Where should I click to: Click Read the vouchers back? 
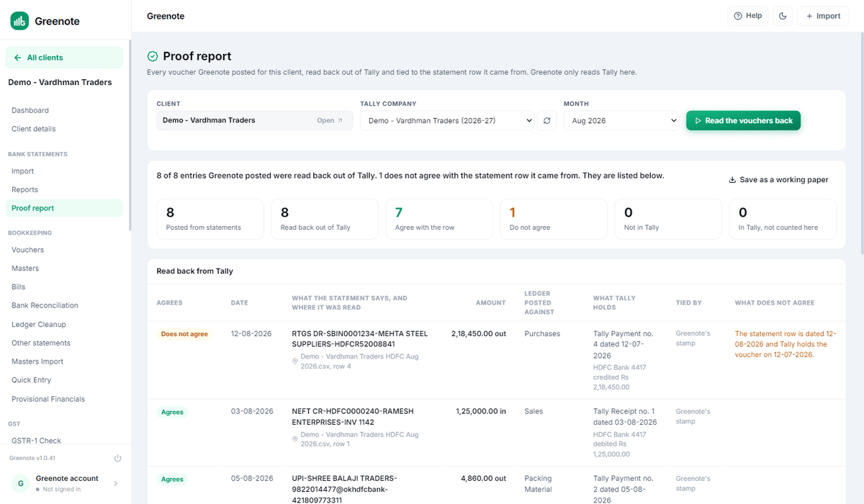click(743, 121)
